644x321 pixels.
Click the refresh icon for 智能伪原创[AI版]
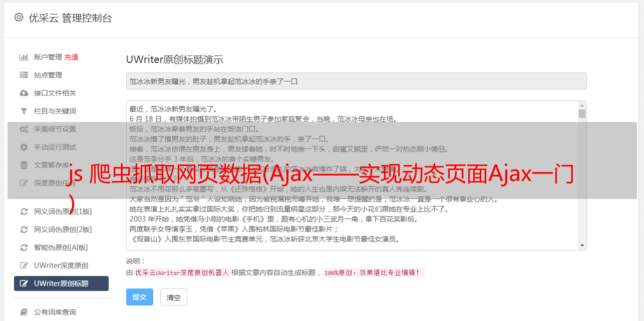[24, 247]
